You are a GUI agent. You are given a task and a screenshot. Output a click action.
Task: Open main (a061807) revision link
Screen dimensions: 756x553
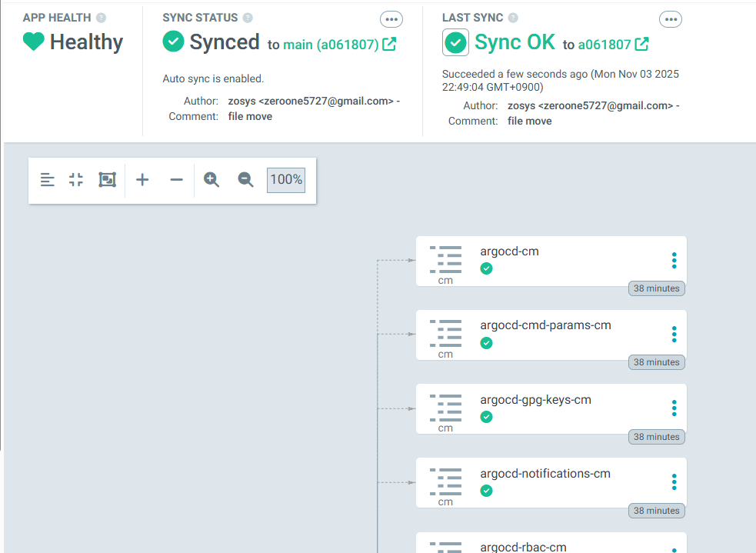[x=331, y=45]
